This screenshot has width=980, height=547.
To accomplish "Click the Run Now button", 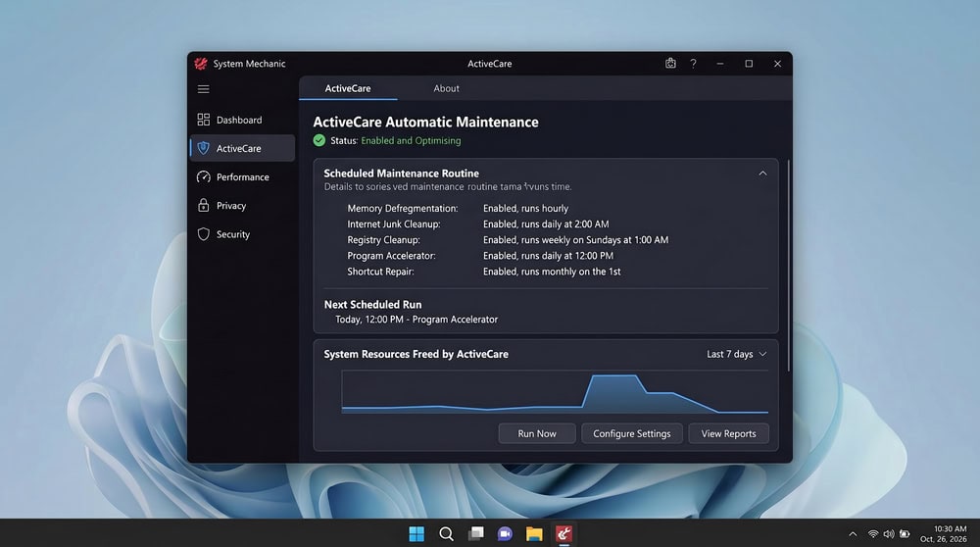I will tap(537, 433).
